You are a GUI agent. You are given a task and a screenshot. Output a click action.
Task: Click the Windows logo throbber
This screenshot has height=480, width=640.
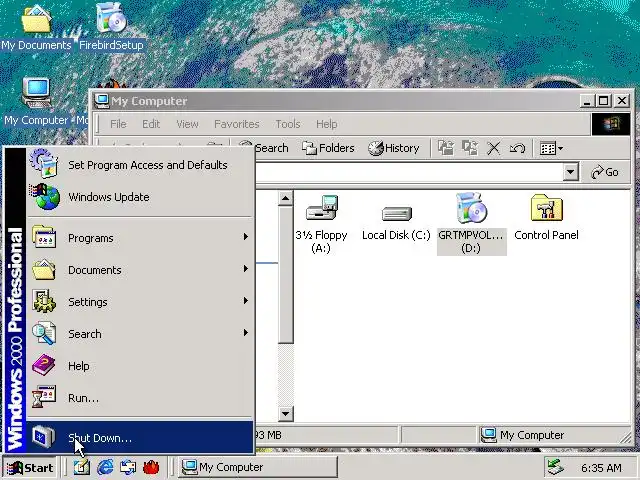[611, 124]
